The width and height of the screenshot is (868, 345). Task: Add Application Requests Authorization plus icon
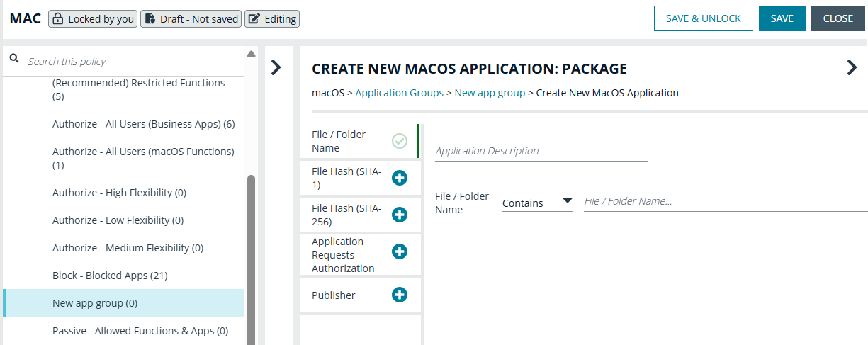400,251
